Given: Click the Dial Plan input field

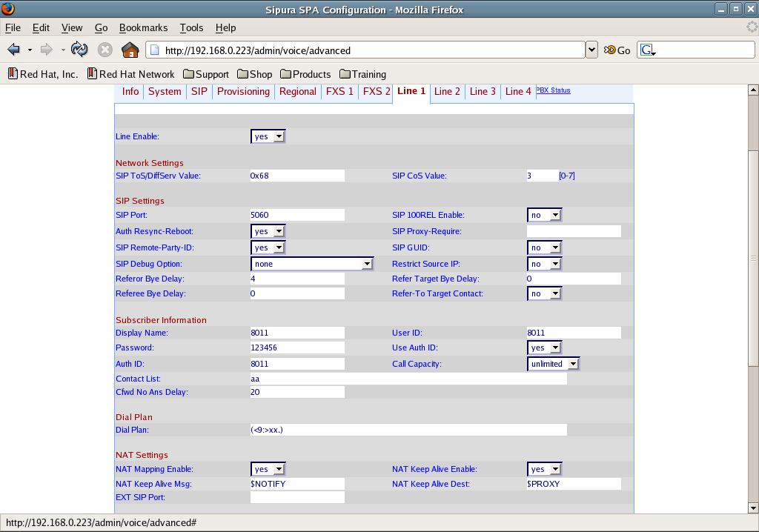Looking at the screenshot, I should (408, 430).
